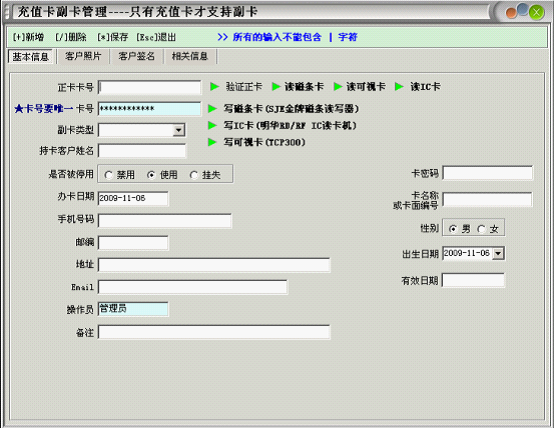This screenshot has width=554, height=428.
Task: Click green arrow beside 写IC卡
Action: [x=212, y=125]
